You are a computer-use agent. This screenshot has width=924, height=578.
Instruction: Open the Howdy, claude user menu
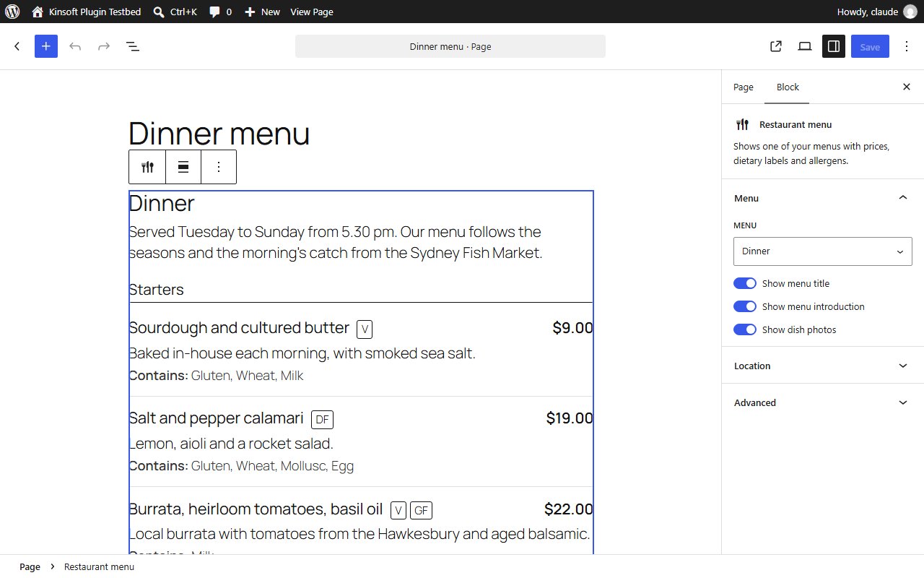click(x=876, y=12)
